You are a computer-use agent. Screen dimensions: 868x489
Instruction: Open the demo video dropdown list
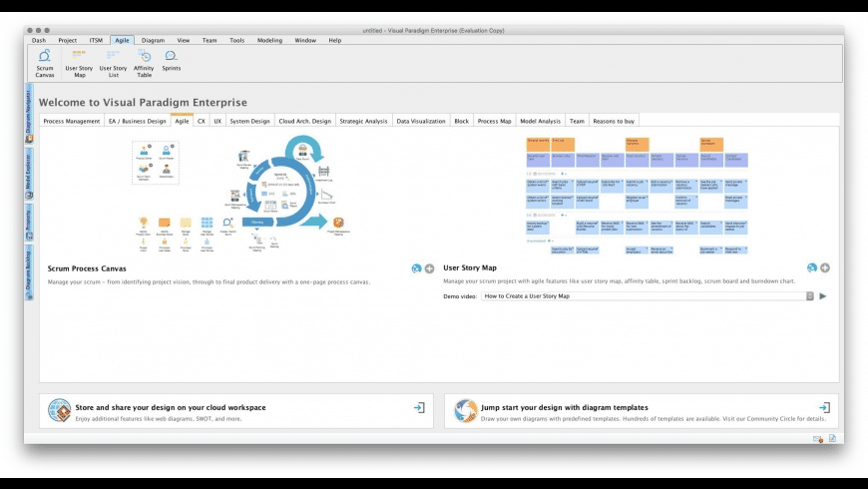810,296
